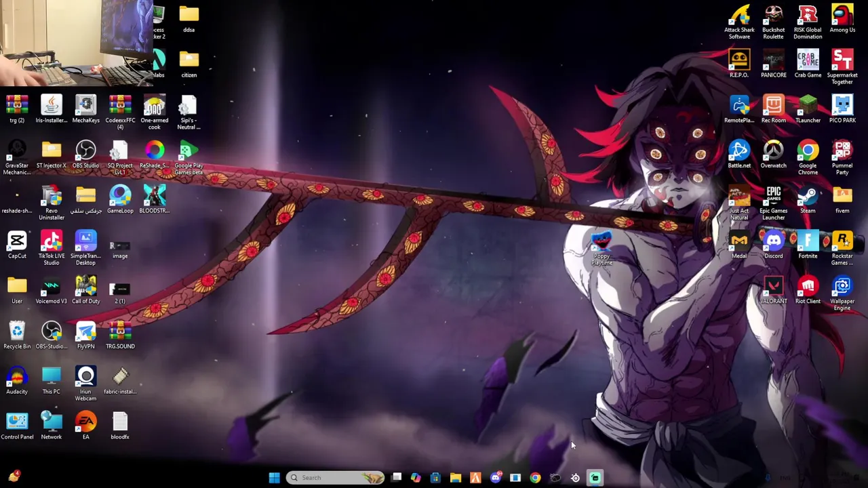Open Rockstar Games launcher icon
The width and height of the screenshot is (868, 488).
tap(842, 248)
